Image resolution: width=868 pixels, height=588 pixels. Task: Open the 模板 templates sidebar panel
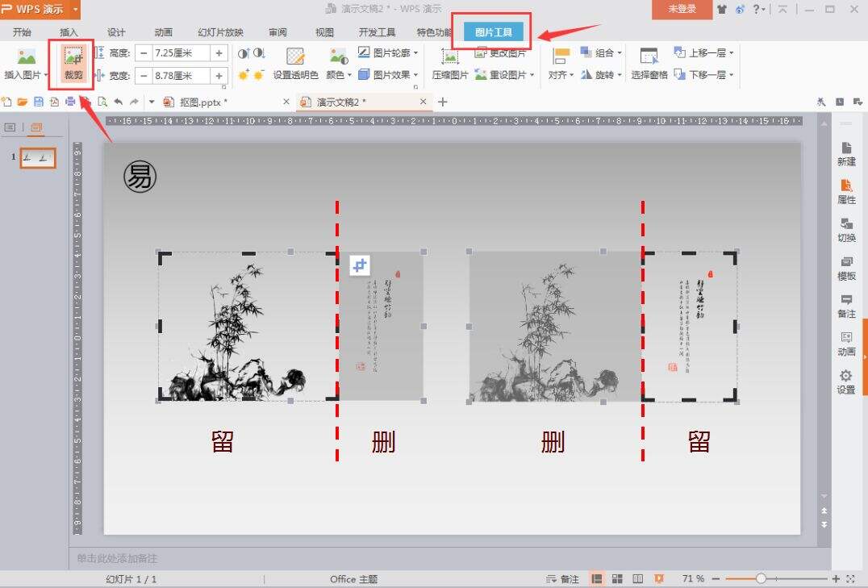846,269
